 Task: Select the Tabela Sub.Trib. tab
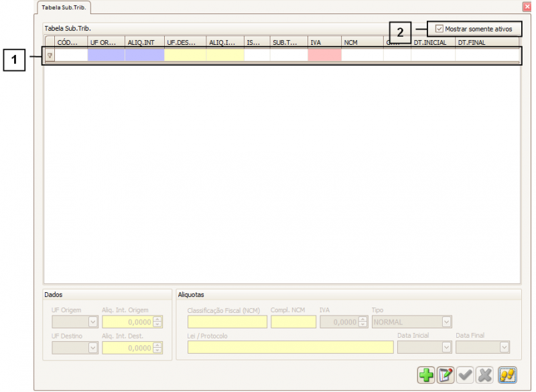click(64, 7)
